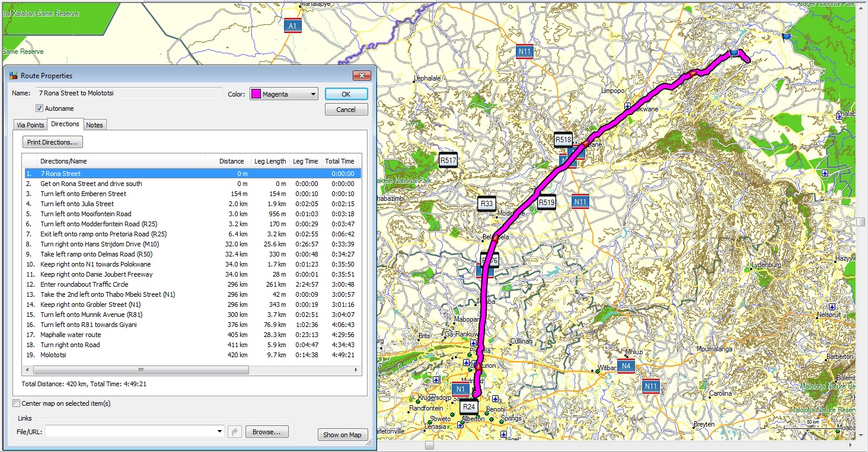Click the map vertical scrollbar thumb
The height and width of the screenshot is (452, 868).
click(861, 222)
